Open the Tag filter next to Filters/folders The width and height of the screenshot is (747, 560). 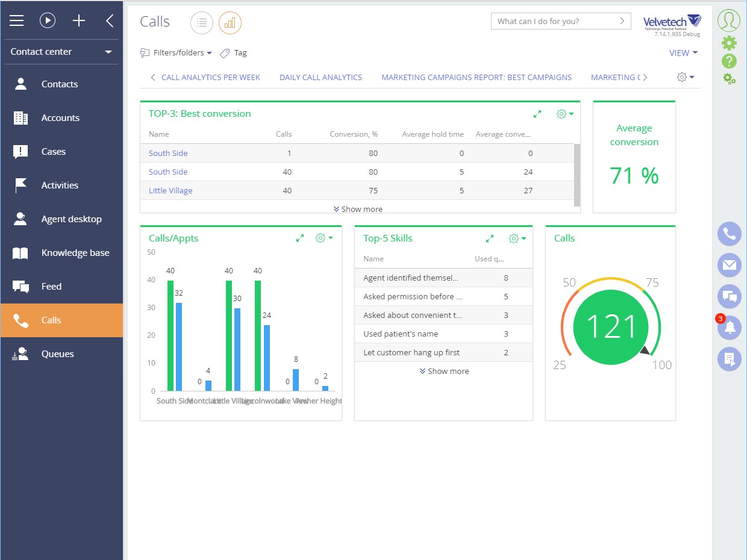pos(233,53)
